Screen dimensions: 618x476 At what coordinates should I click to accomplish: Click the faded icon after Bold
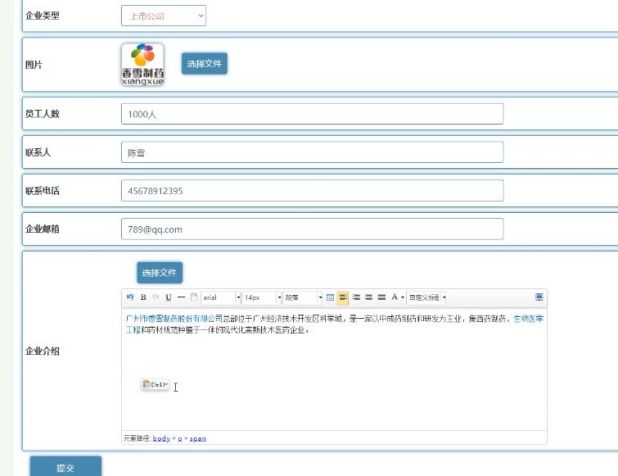click(x=156, y=297)
